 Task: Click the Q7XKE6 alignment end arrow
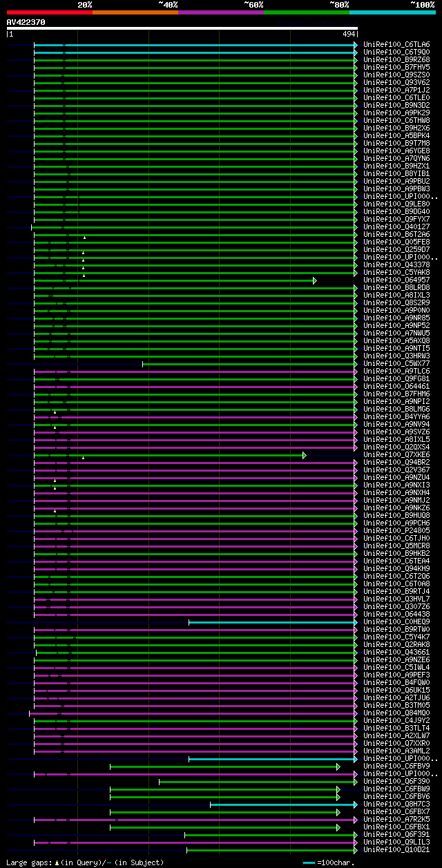coord(305,455)
